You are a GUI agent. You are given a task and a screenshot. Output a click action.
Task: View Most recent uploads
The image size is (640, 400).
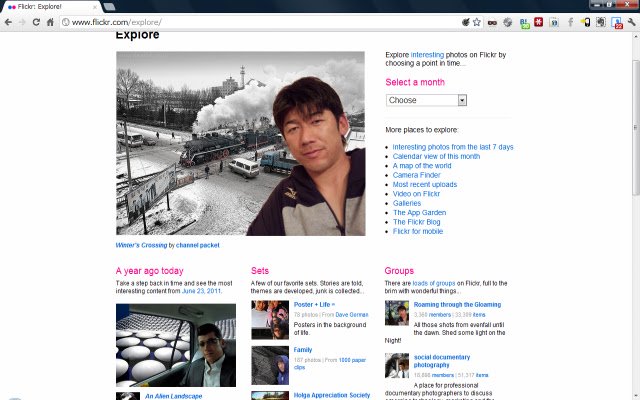pos(424,184)
